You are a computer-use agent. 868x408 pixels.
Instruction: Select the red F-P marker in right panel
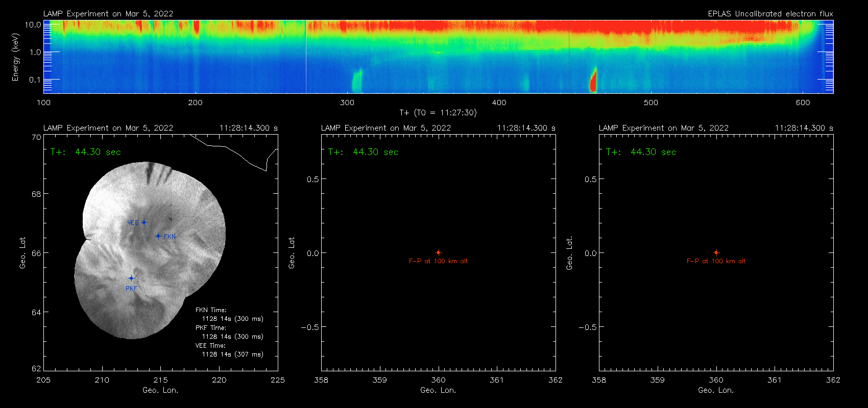pyautogui.click(x=716, y=252)
